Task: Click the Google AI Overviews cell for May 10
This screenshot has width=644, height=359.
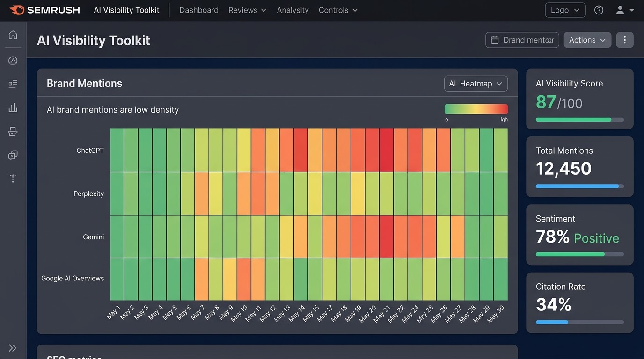Action: coord(244,279)
